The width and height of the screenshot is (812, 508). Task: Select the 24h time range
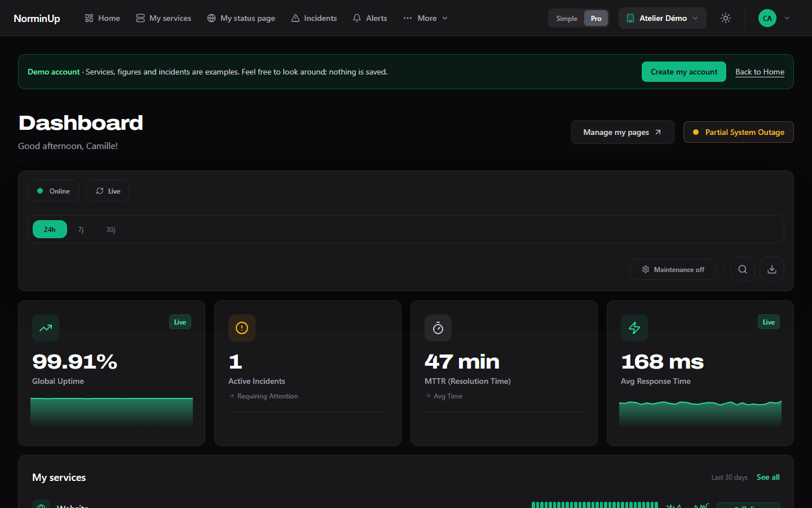coord(50,229)
